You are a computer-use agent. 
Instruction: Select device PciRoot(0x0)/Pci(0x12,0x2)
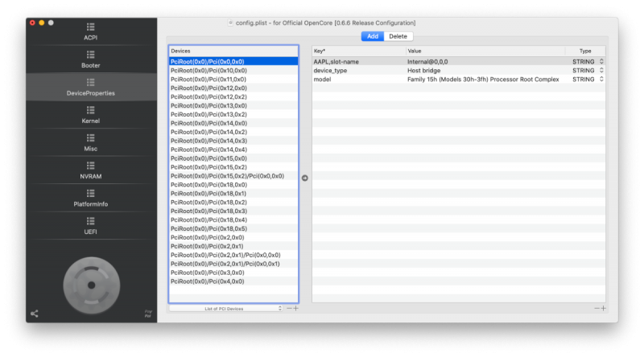(x=233, y=96)
